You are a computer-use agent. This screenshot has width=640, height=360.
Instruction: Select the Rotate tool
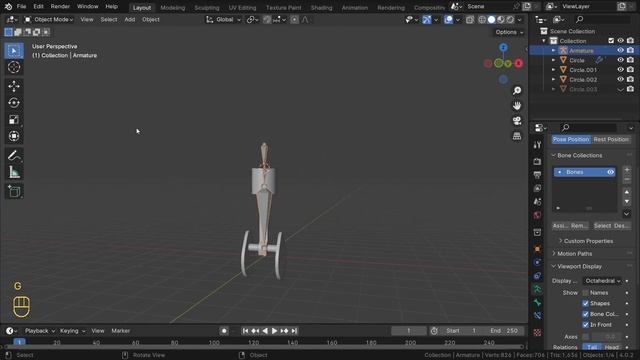click(14, 103)
